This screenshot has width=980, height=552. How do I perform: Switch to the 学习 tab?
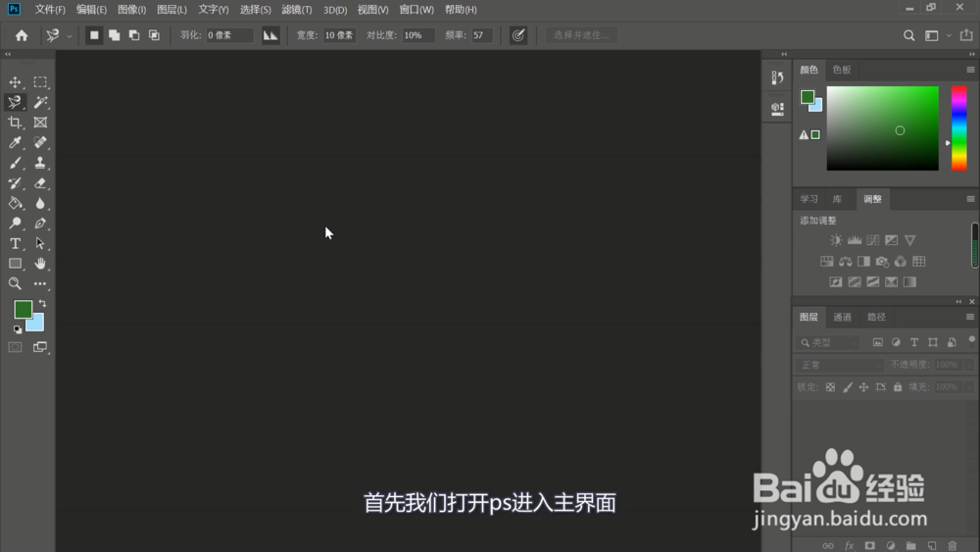(808, 199)
